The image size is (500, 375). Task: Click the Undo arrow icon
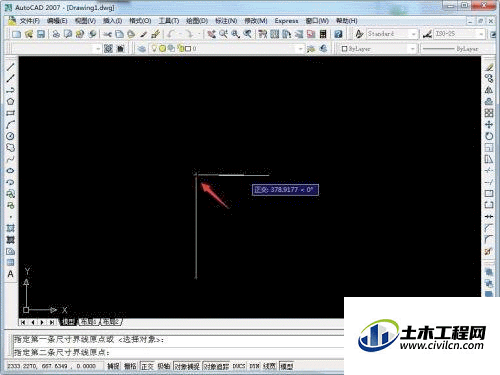pos(171,34)
